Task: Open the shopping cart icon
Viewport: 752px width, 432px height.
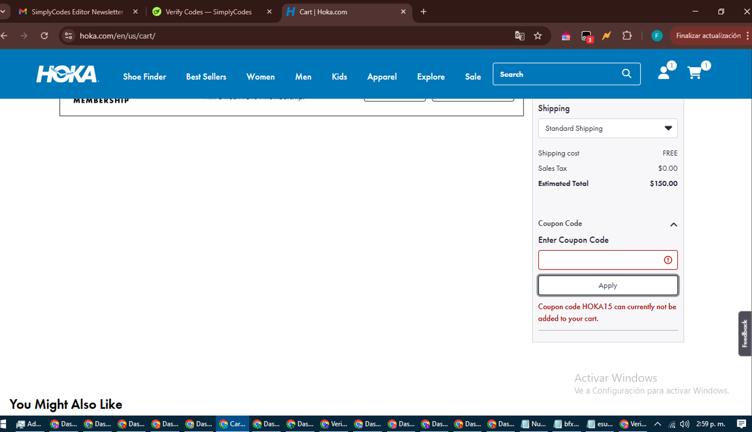Action: pos(694,73)
